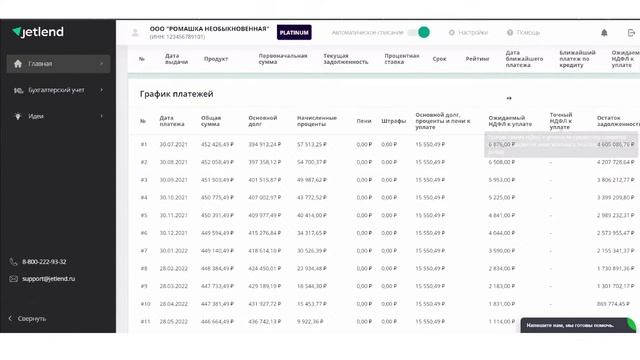Select payment date 28.04.2022
640x360 pixels.
pos(173,304)
